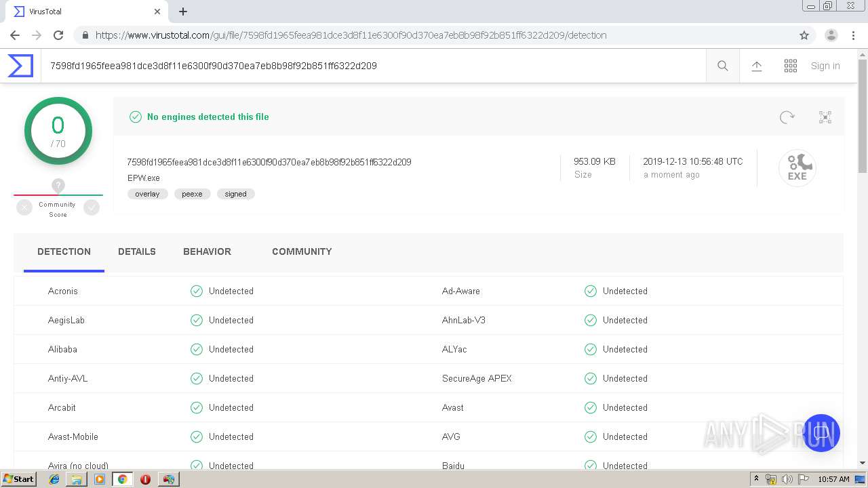This screenshot has width=868, height=488.
Task: Open the blue chat bubble button
Action: click(821, 432)
